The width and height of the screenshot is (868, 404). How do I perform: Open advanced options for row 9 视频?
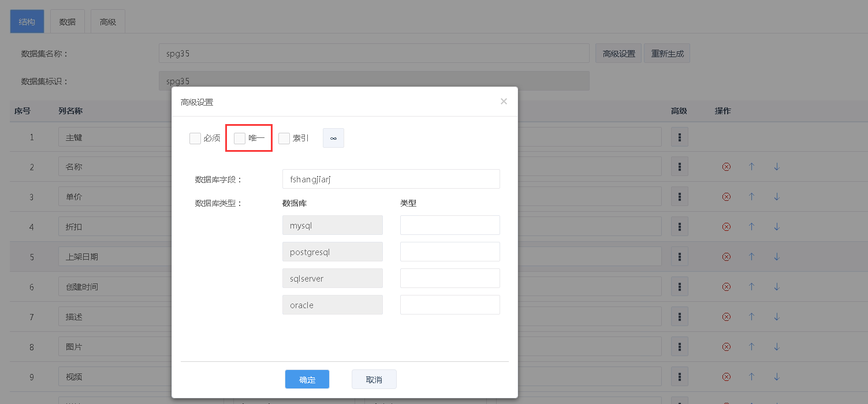(x=680, y=377)
